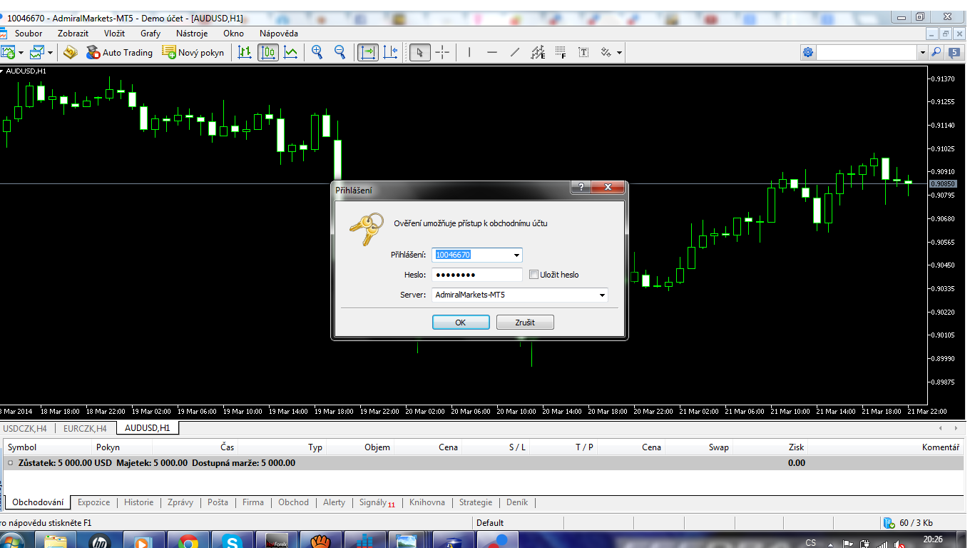Click the login dialog help question mark
980x548 pixels.
pos(581,188)
